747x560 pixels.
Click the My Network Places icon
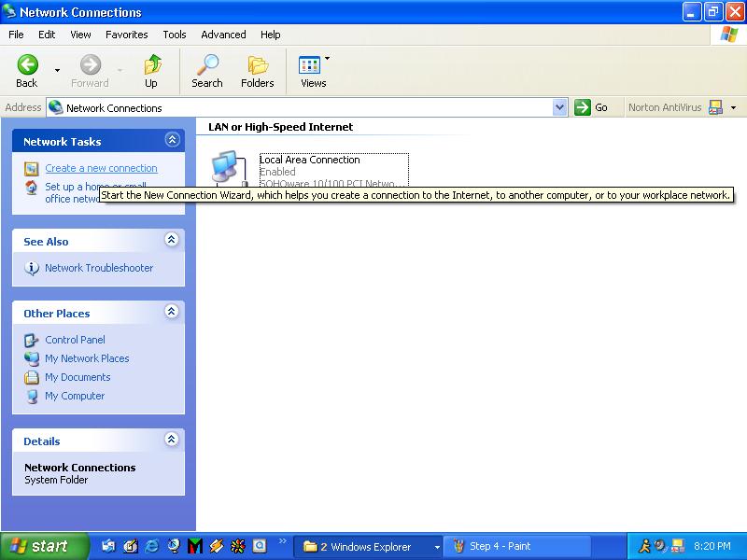pyautogui.click(x=32, y=358)
